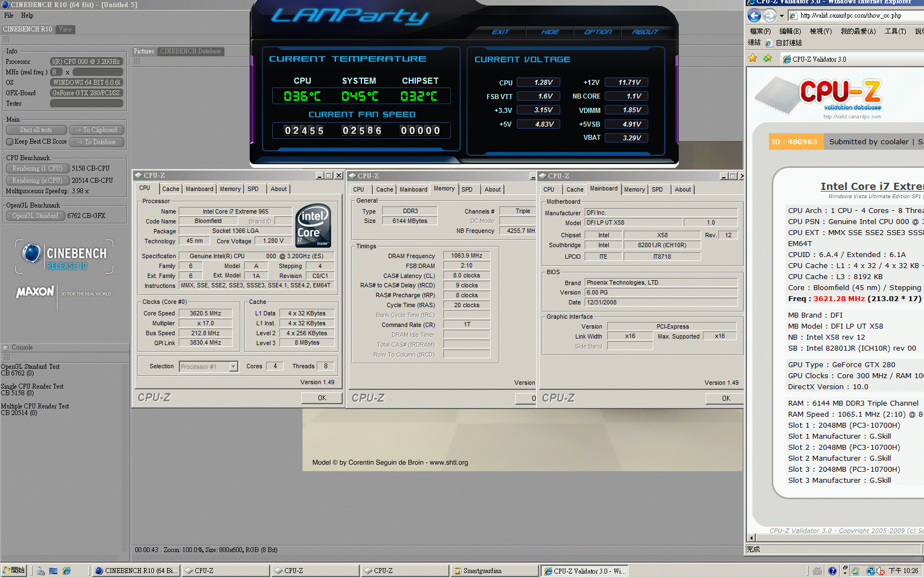
Task: Open the Memory tab in left CPU-Z window
Action: (x=230, y=189)
